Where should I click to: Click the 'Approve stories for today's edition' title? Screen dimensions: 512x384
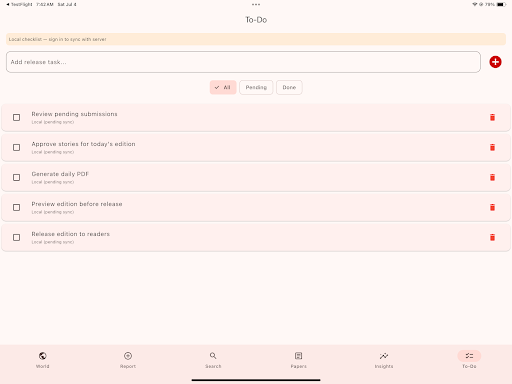click(x=83, y=144)
